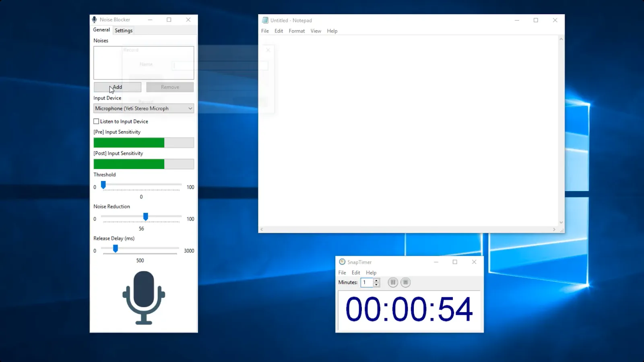
Task: Open SnapTimer's File menu
Action: [x=342, y=273]
